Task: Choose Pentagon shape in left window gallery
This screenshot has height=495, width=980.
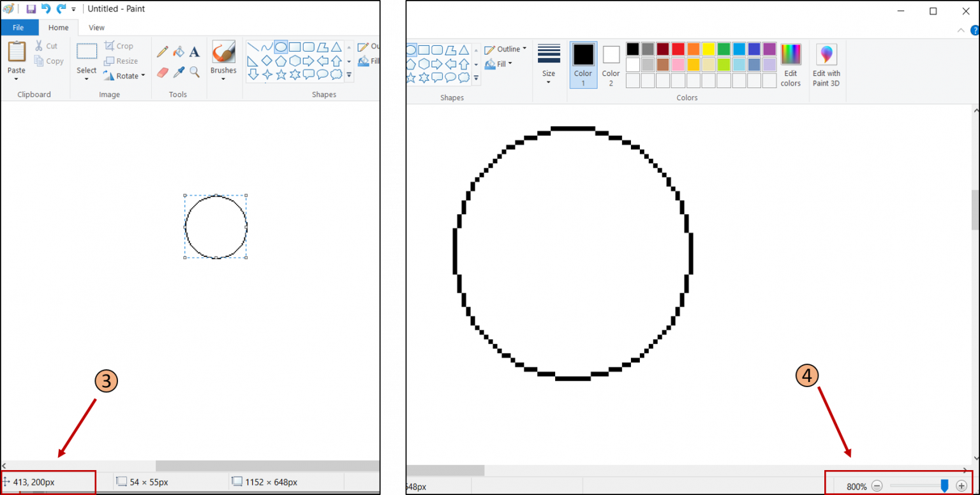Action: [x=281, y=61]
